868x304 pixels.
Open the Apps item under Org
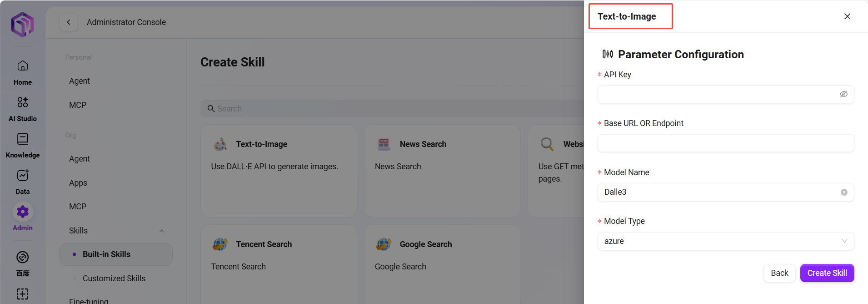78,183
